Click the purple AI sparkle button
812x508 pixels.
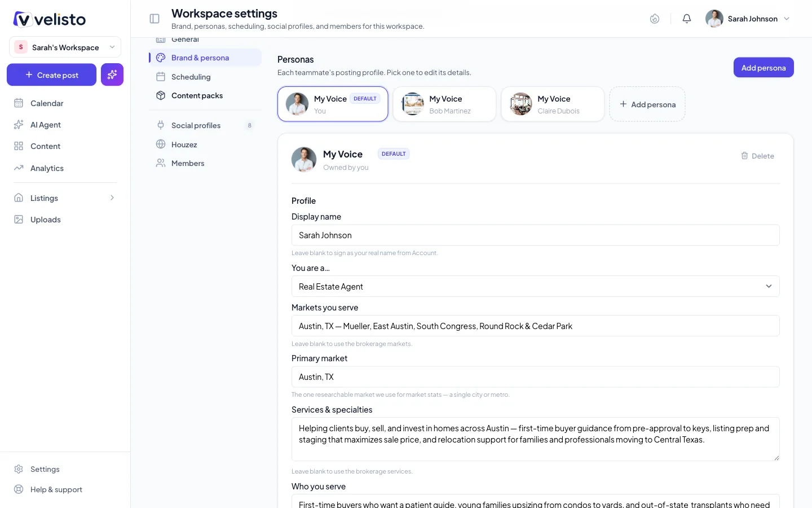(112, 75)
